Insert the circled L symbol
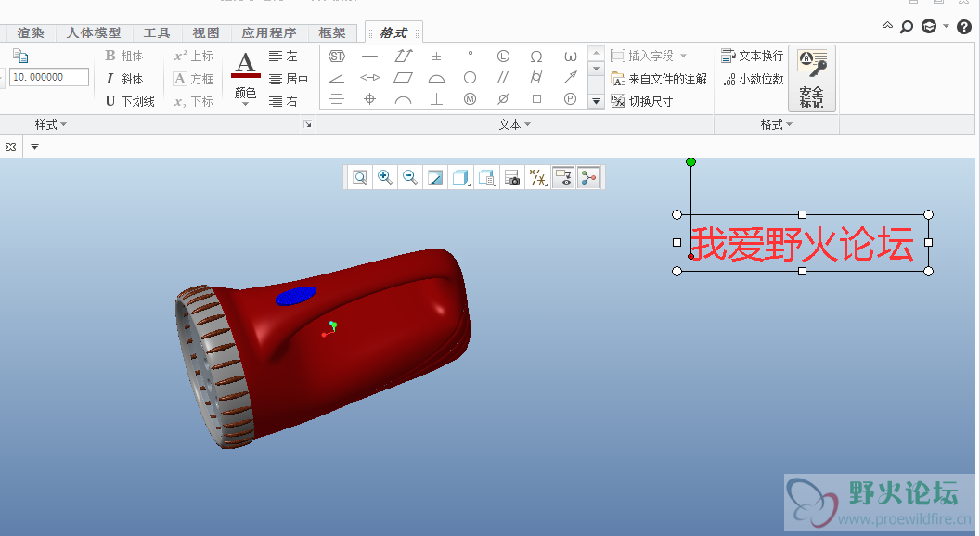This screenshot has height=536, width=980. click(503, 57)
